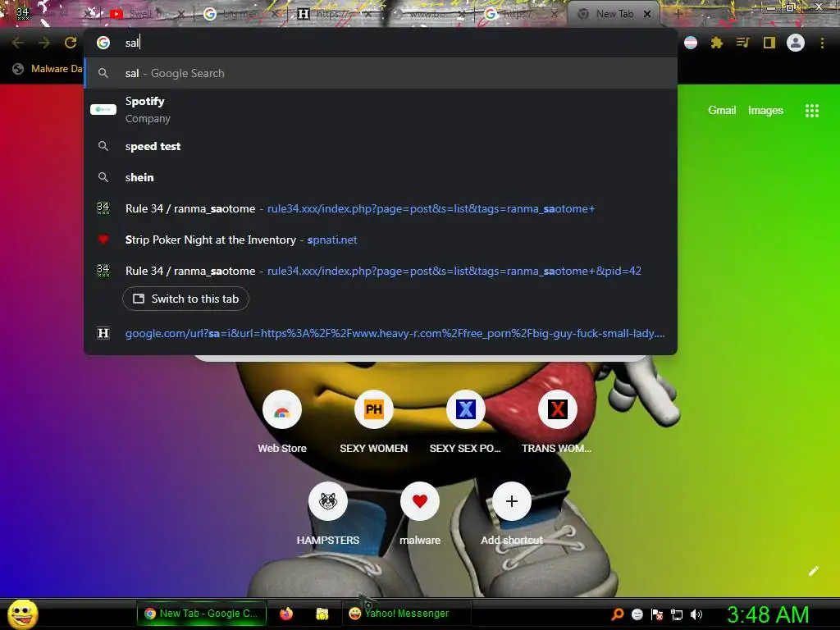Toggle the Chrome side panel
The width and height of the screenshot is (840, 630).
click(x=769, y=43)
